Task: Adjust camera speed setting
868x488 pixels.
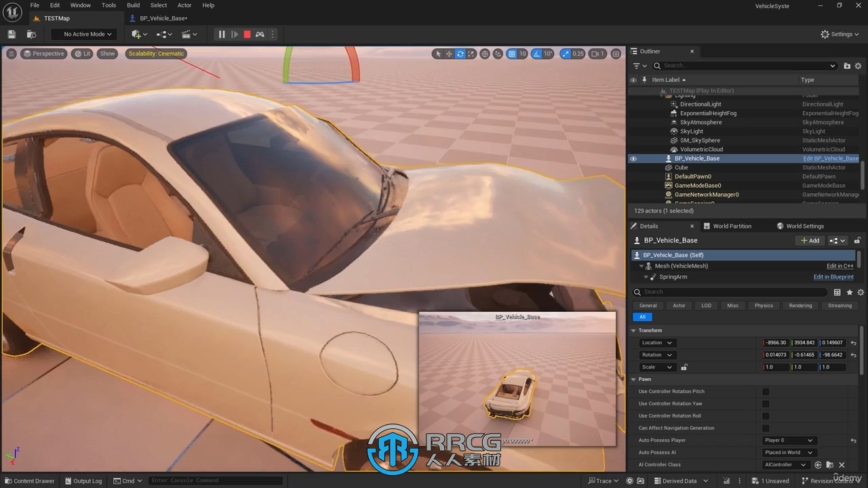Action: (x=597, y=54)
